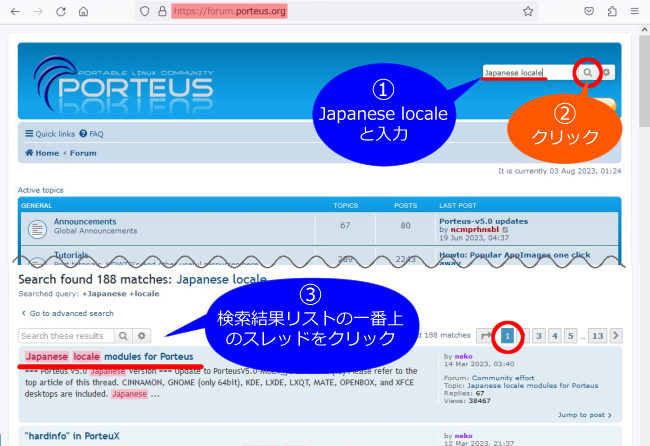This screenshot has height=446, width=650.
Task: Open the shield tracking protection icon
Action: click(x=144, y=11)
